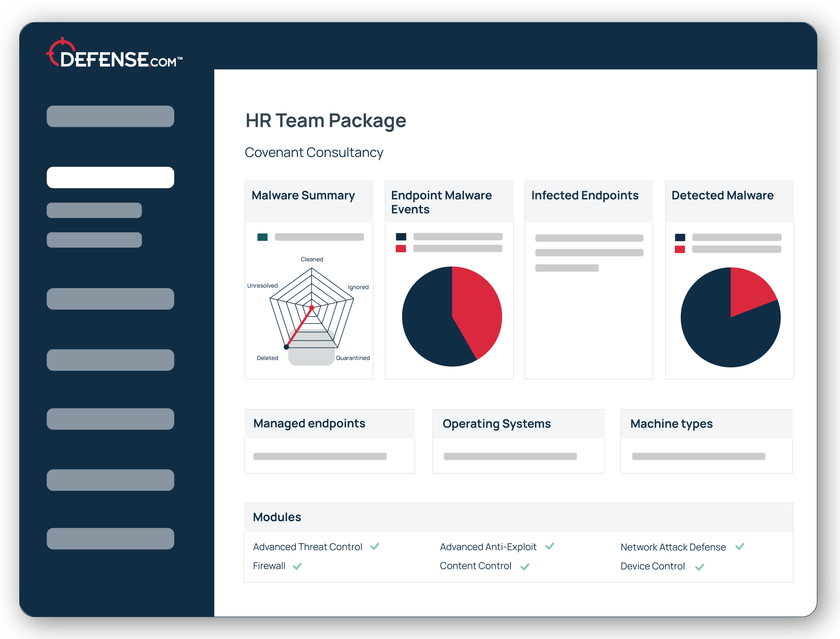The height and width of the screenshot is (639, 840).
Task: Toggle the Firewall module checkmark
Action: coord(297,566)
